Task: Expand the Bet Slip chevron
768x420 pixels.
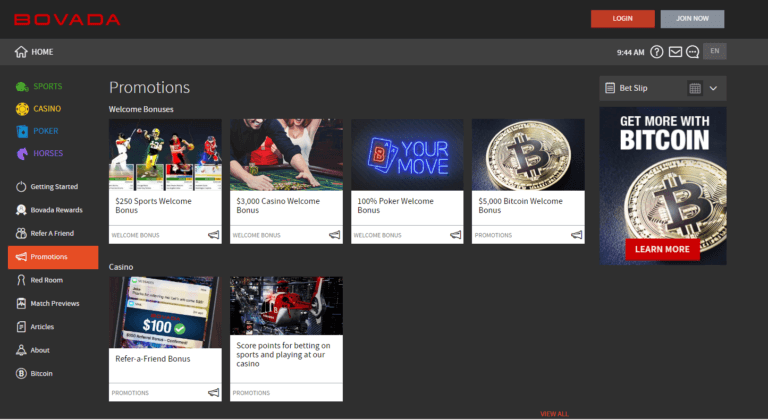Action: 713,88
